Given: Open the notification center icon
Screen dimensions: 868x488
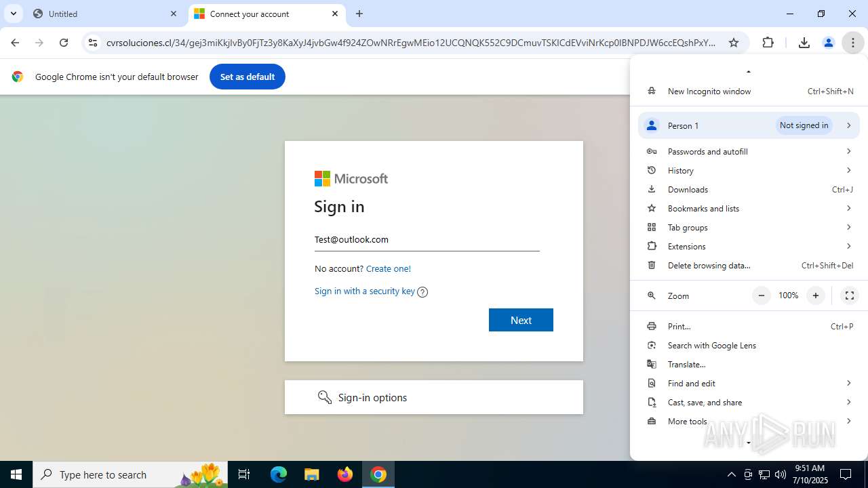Looking at the screenshot, I should 846,474.
